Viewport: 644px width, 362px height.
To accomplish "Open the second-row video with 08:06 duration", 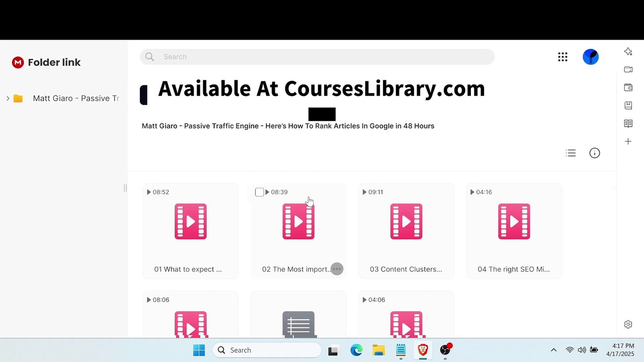I will (x=191, y=324).
